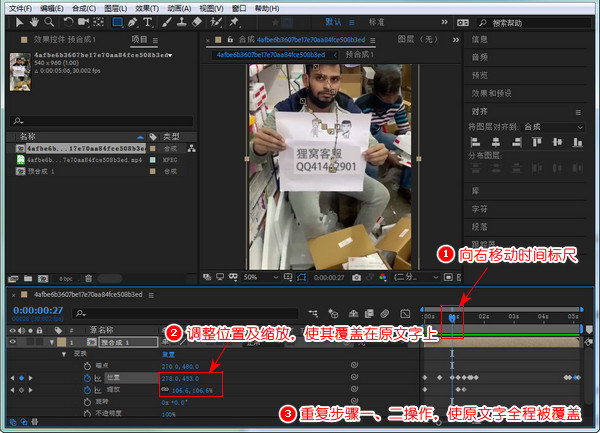This screenshot has height=433, width=600.
Task: Select the Rectangle shape tool
Action: pos(117,22)
